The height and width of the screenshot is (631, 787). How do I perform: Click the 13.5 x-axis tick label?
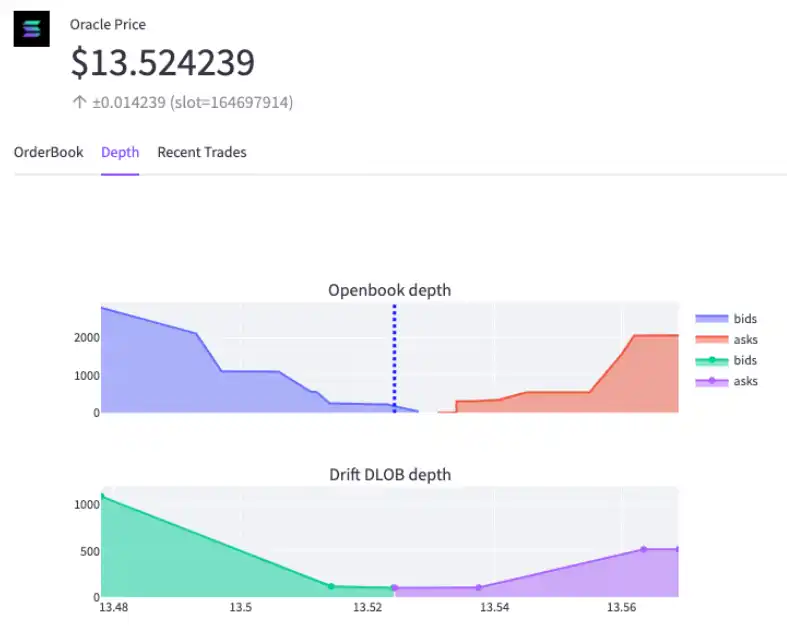(x=241, y=607)
